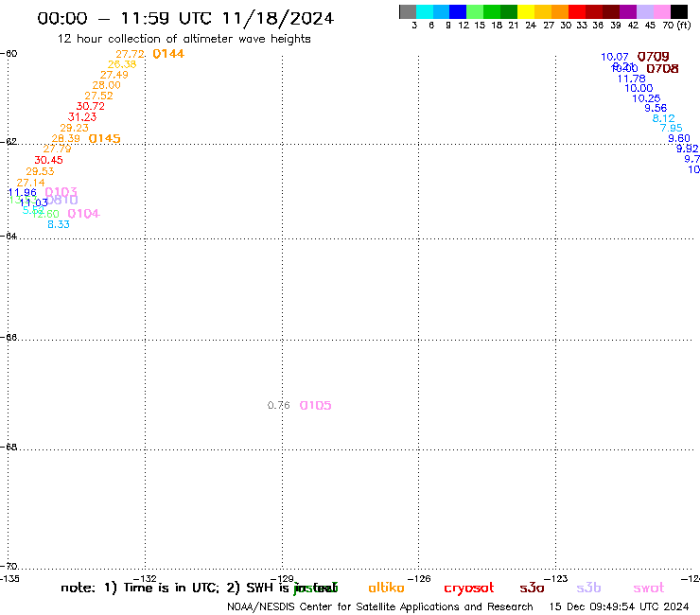Click wave height value 27.79

pyautogui.click(x=57, y=149)
